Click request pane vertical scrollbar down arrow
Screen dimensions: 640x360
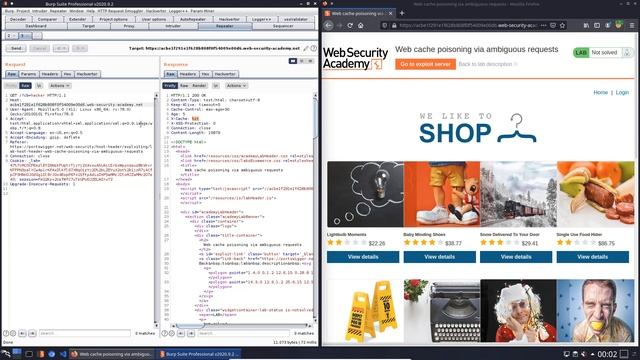tap(156, 325)
